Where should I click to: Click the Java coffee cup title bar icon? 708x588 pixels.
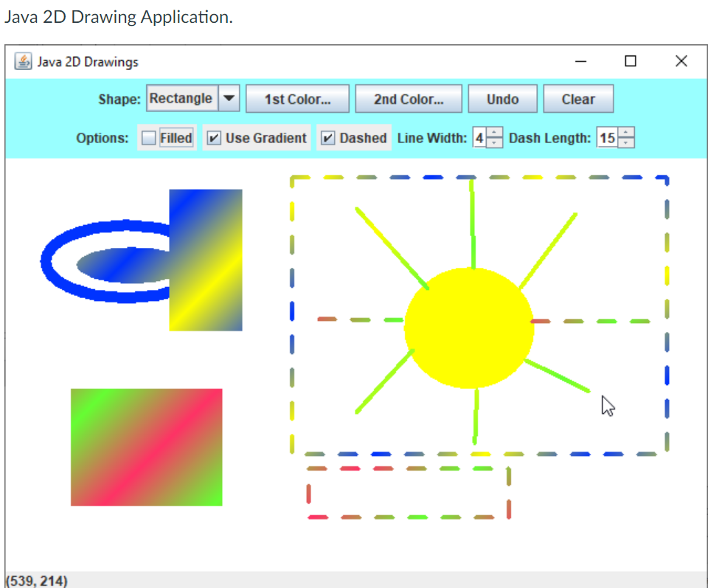click(24, 61)
